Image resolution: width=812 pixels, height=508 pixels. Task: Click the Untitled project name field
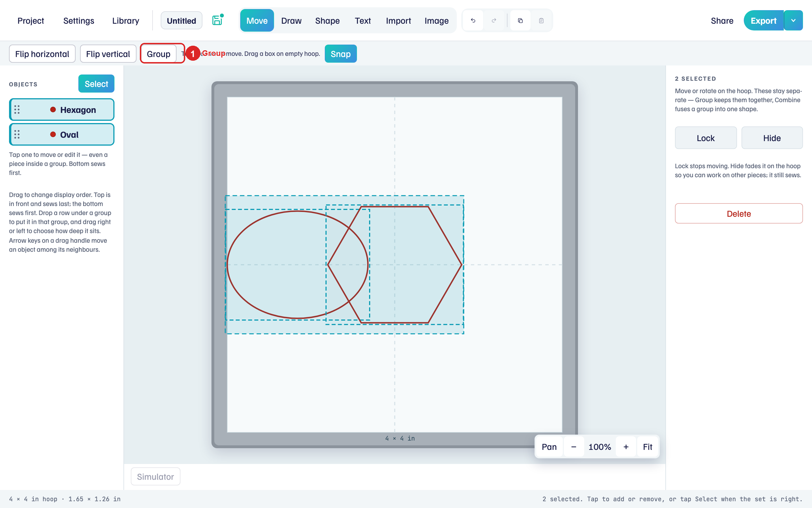click(x=182, y=21)
